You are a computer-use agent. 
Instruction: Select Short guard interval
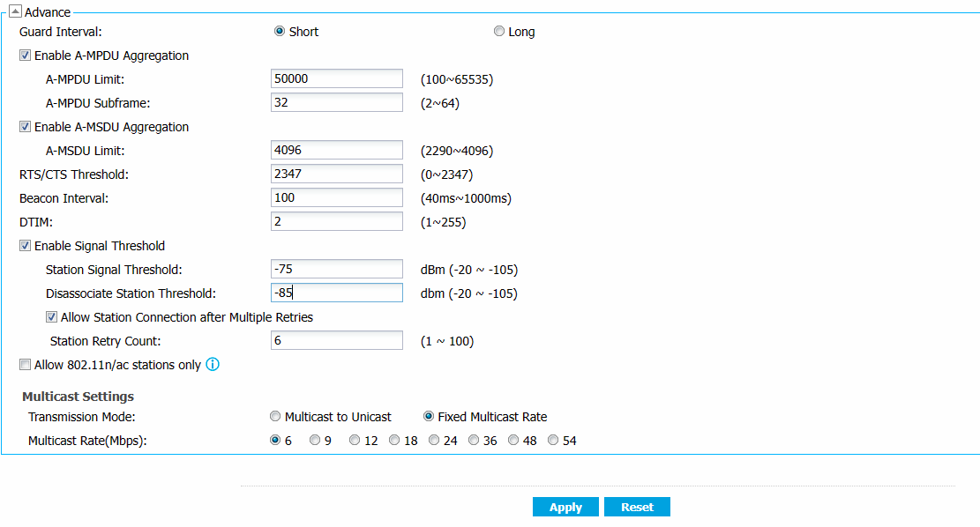coord(280,32)
